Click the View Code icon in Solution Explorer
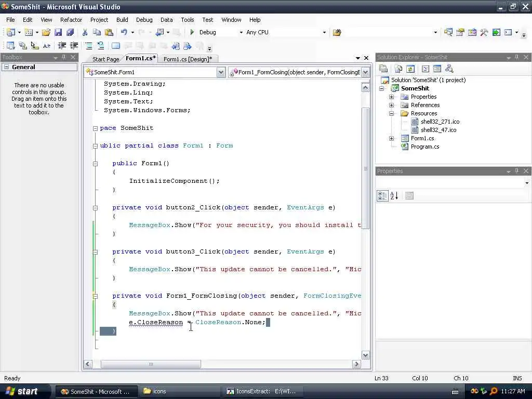Screen dimensions: 532x399 (425, 69)
